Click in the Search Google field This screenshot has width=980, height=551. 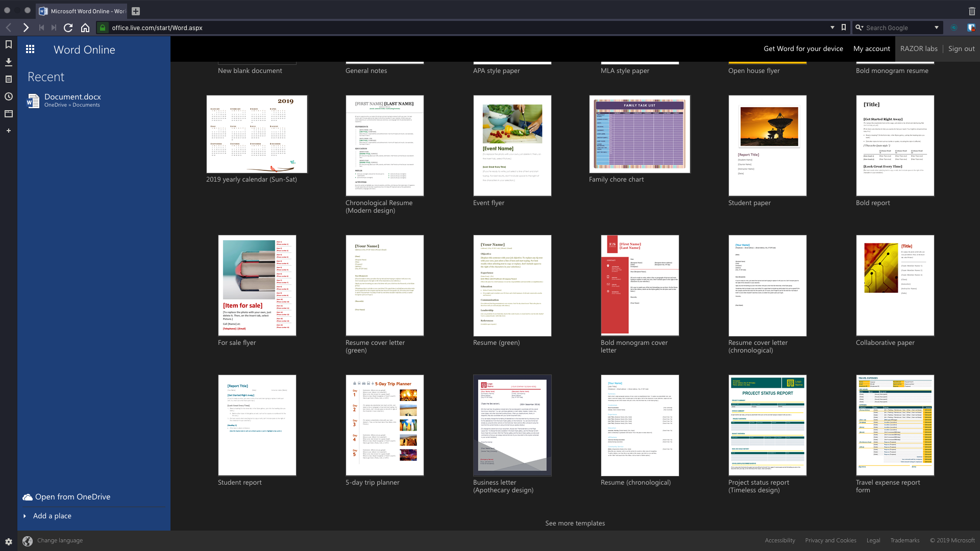897,28
